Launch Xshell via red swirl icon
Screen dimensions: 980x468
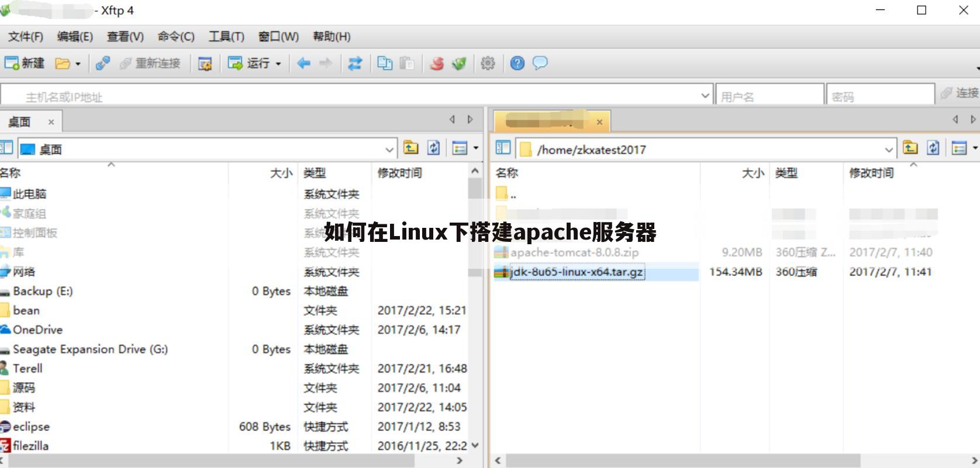(x=437, y=63)
